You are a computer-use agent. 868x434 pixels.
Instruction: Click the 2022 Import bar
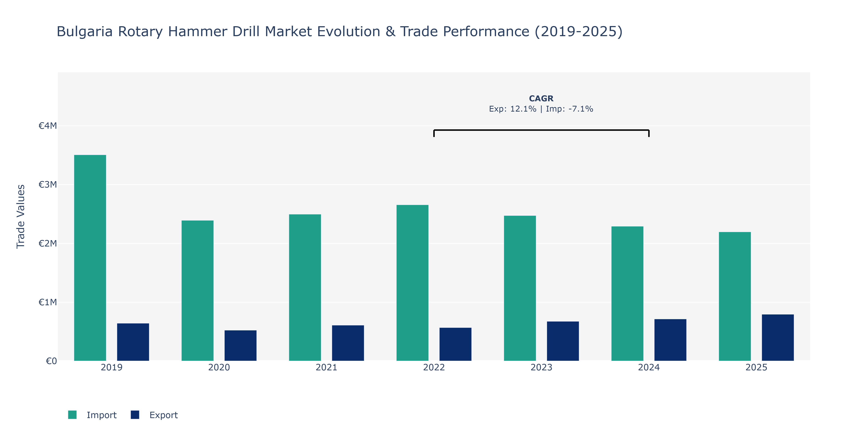point(412,283)
